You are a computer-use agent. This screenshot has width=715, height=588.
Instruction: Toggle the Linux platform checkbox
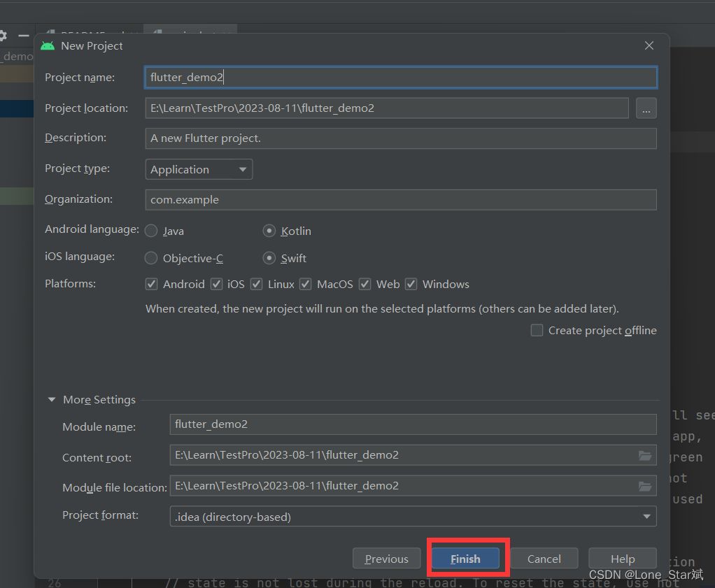(256, 284)
